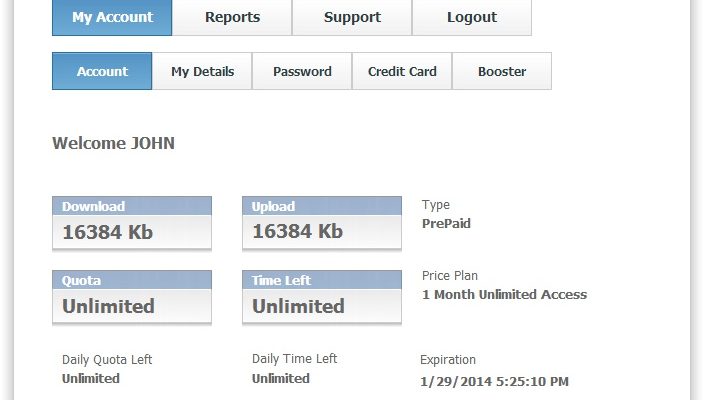Click the 1 Month Unlimited Access plan text
Image resolution: width=704 pixels, height=400 pixels.
pos(504,295)
